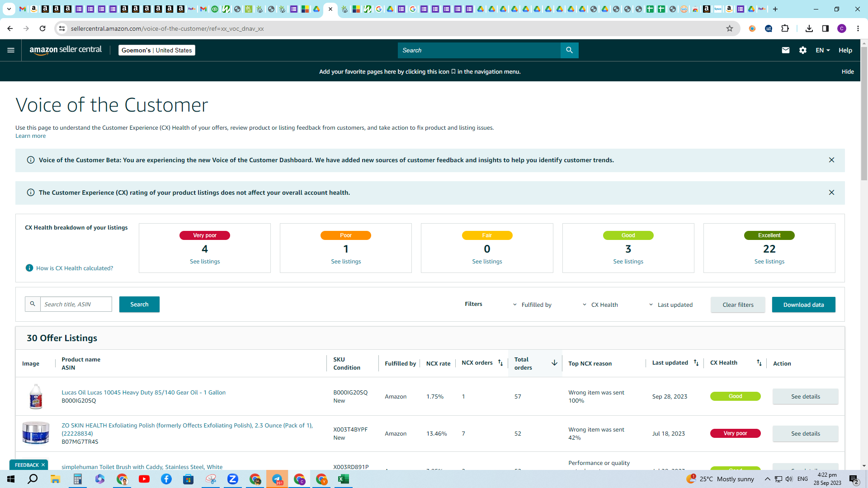Image resolution: width=868 pixels, height=488 pixels.
Task: Click the teal Search button
Action: click(139, 304)
